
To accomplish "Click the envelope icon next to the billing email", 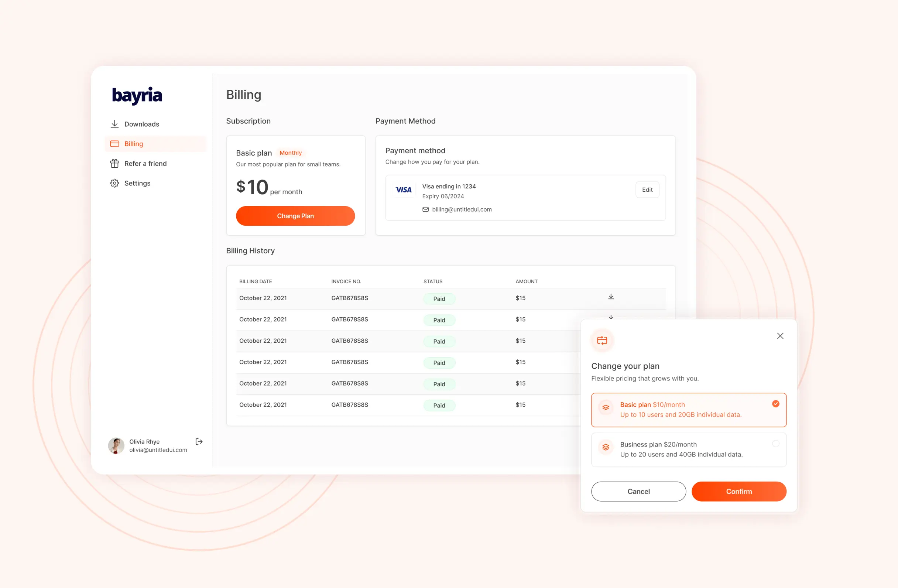I will click(425, 209).
